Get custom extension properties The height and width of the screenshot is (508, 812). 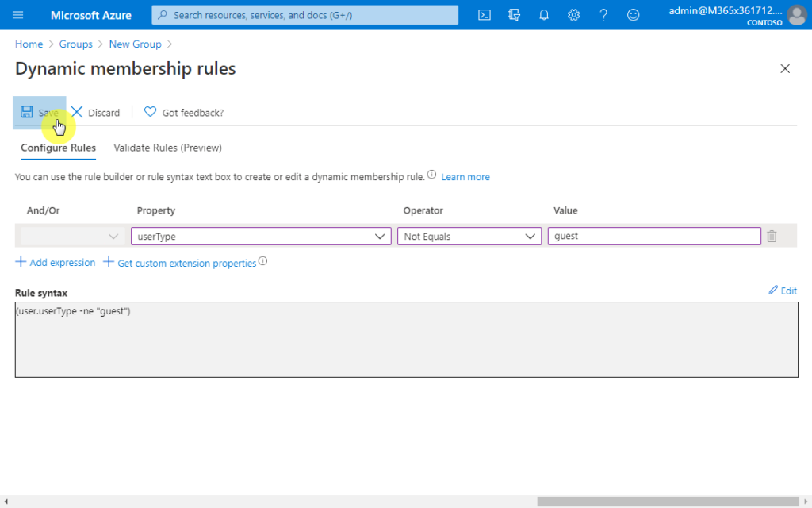click(180, 263)
